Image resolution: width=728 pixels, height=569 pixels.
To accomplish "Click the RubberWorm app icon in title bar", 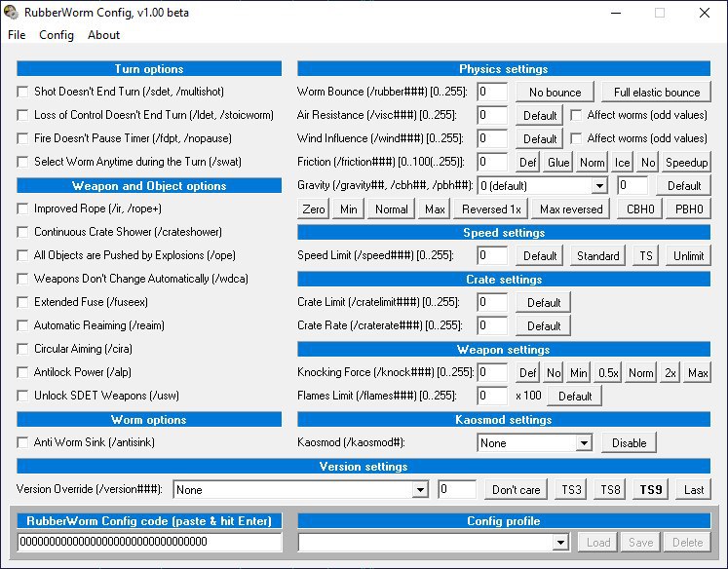I will click(x=11, y=12).
